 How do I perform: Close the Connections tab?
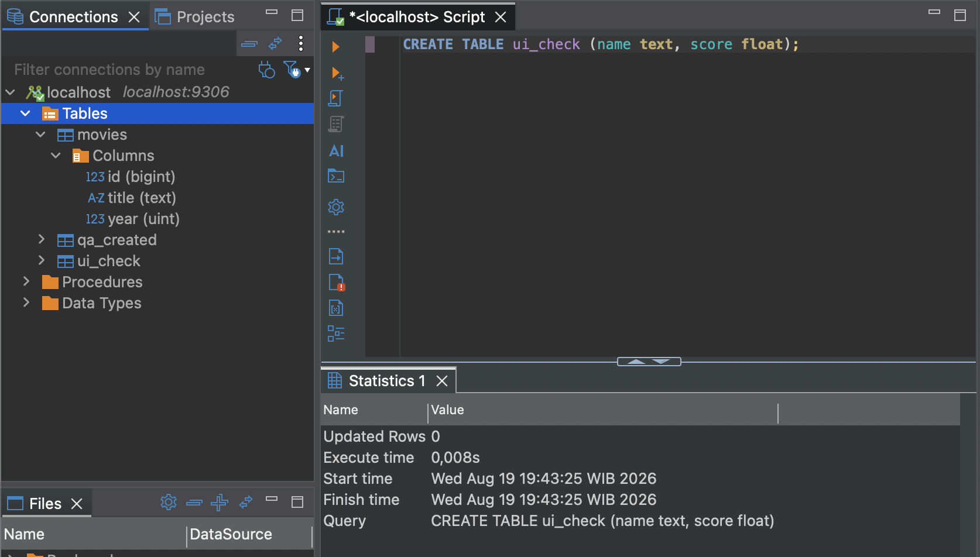(x=134, y=18)
